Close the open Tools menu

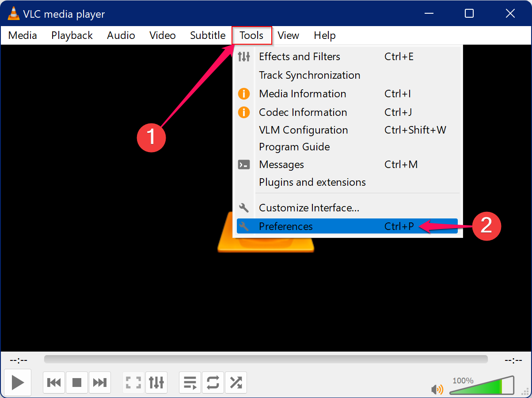click(252, 35)
